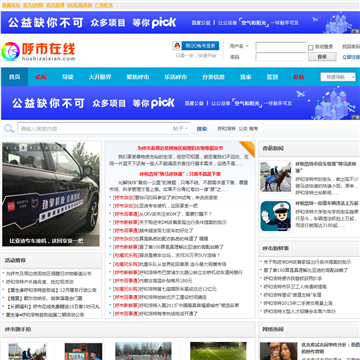Focus the search content input field

[95, 129]
